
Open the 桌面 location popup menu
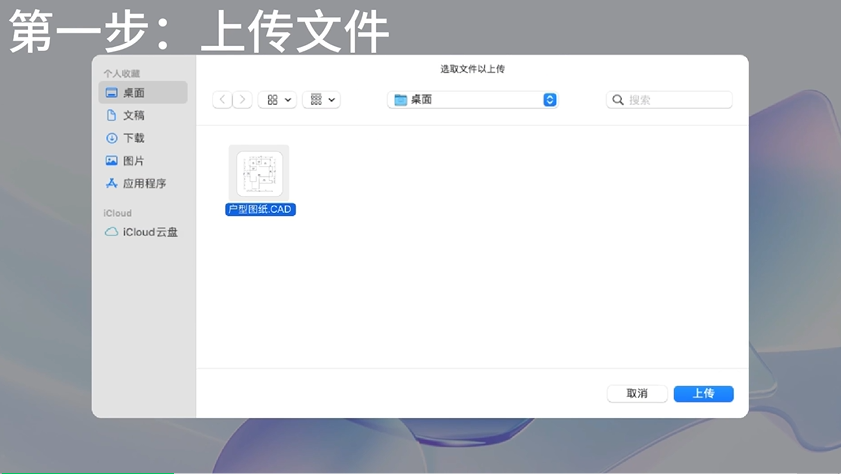coord(473,100)
